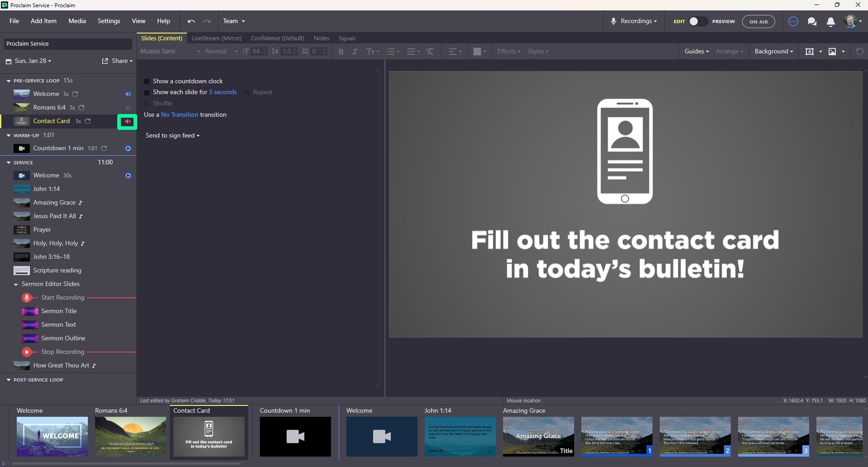Click the speaker icon on Welcome pre-service slide
This screenshot has height=467, width=868.
coord(128,94)
